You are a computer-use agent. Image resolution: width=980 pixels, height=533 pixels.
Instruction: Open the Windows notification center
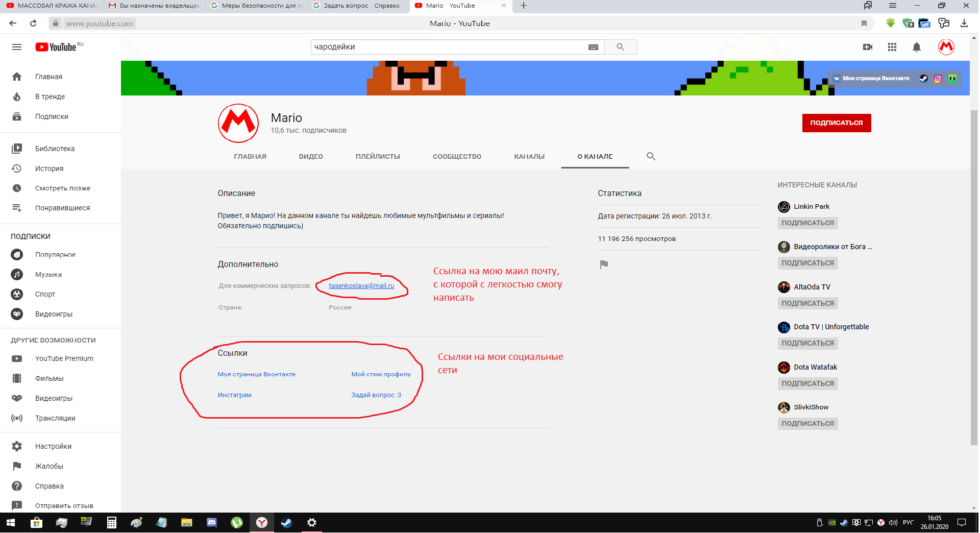[962, 523]
